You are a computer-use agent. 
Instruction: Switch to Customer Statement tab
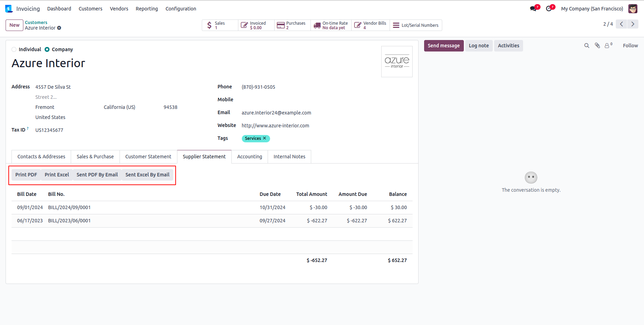click(148, 157)
